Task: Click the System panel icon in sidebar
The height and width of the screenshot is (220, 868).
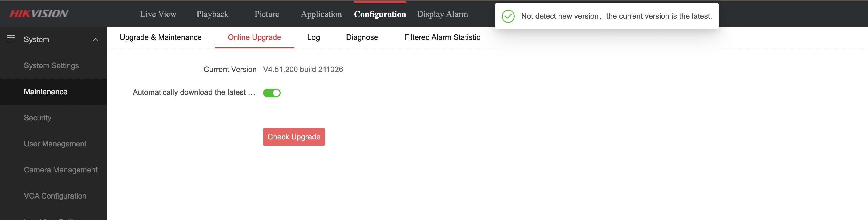Action: tap(11, 39)
